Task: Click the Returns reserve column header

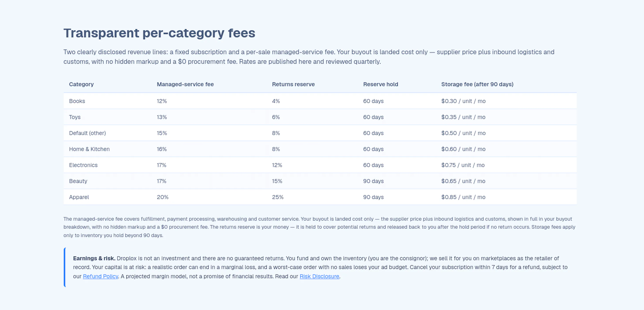Action: click(293, 84)
